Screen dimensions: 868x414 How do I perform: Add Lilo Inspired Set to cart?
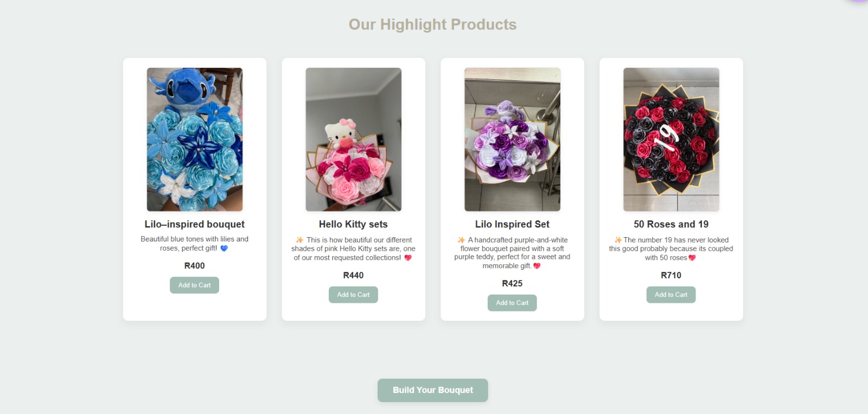pos(512,303)
